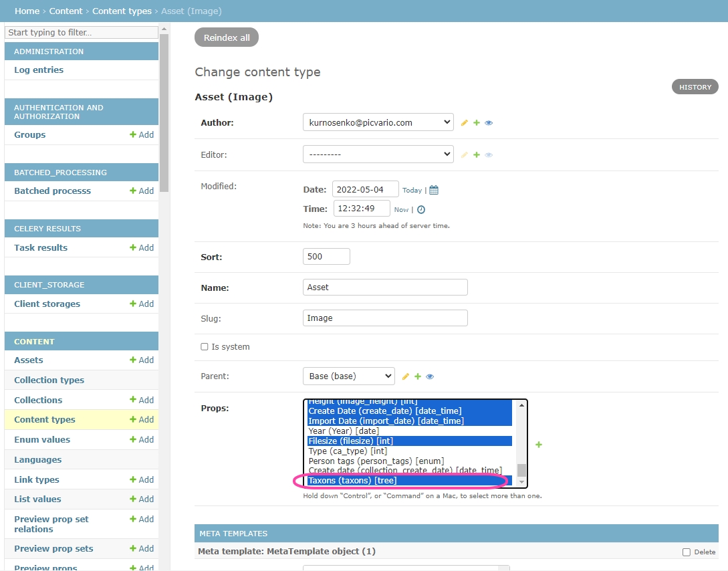Open Languages in sidebar

(37, 459)
